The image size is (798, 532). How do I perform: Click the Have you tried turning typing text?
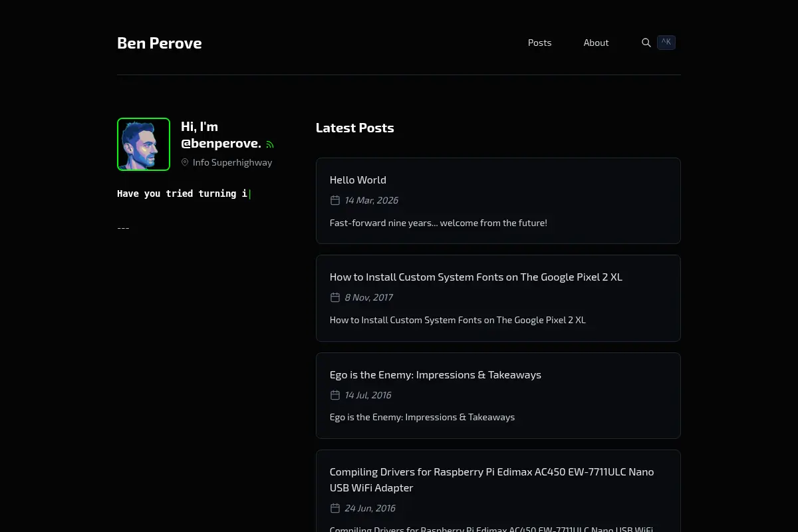point(183,194)
